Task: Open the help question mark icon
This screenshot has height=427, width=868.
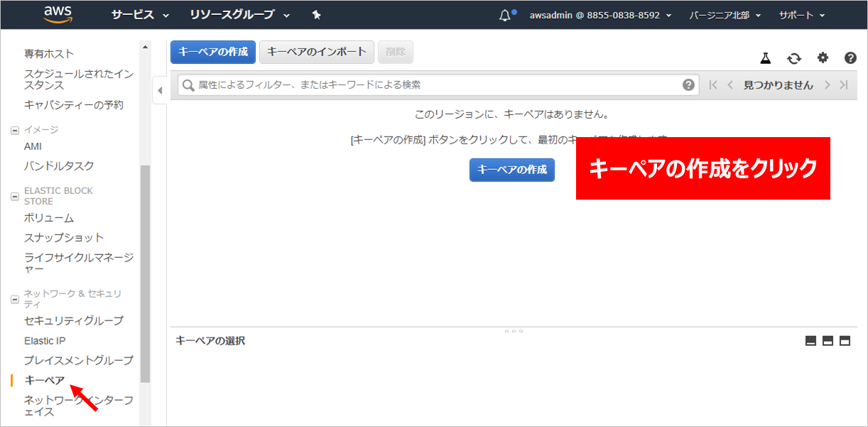Action: coord(850,58)
